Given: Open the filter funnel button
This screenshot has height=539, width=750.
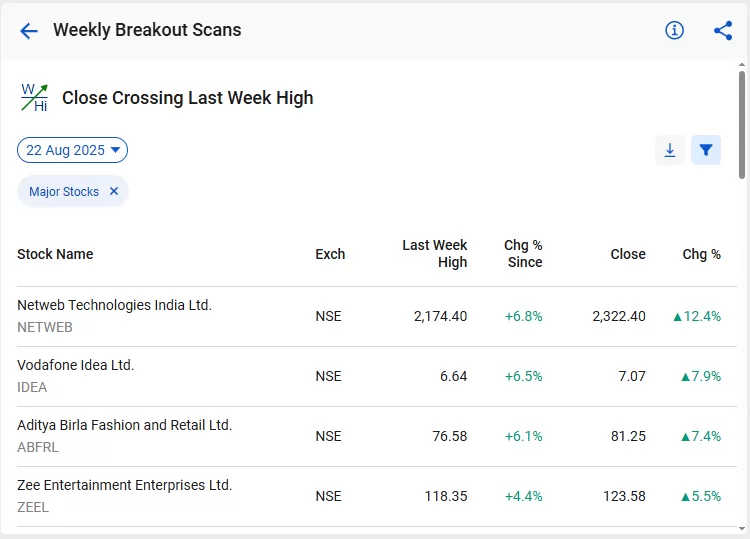Looking at the screenshot, I should pos(706,150).
